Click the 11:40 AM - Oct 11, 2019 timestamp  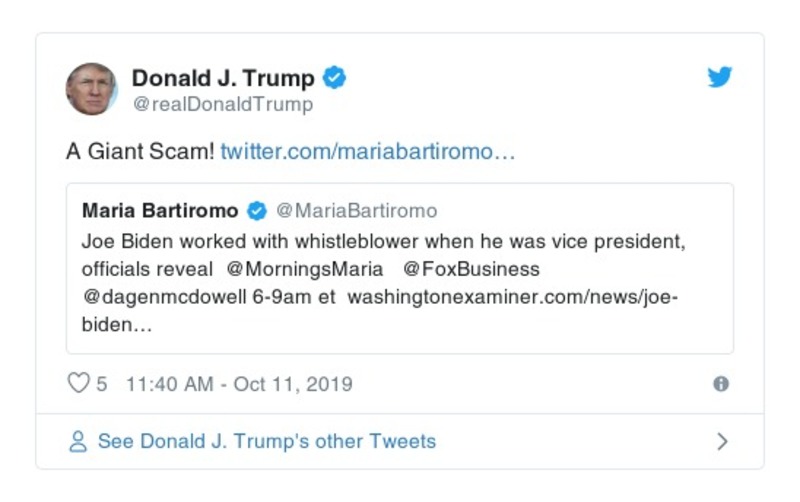coord(239,384)
